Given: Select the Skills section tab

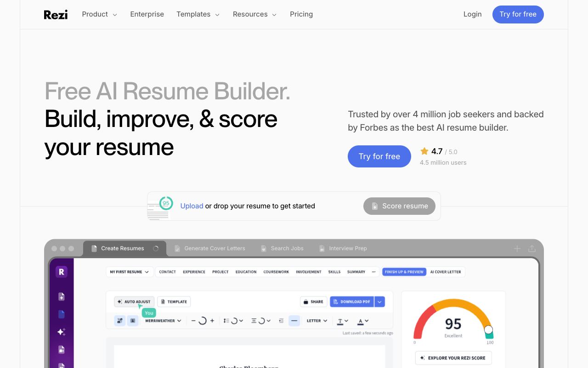Looking at the screenshot, I should [334, 272].
